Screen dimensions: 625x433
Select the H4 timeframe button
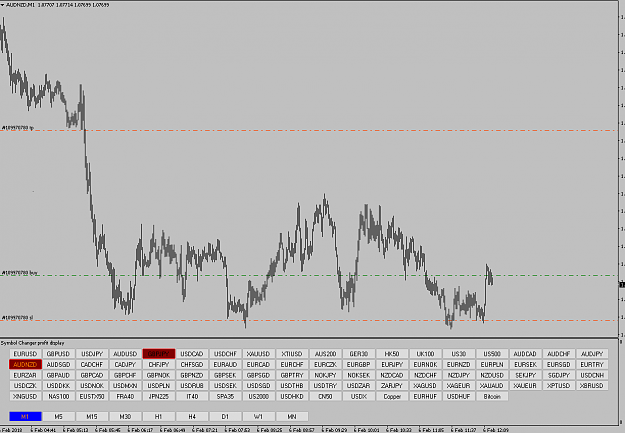pyautogui.click(x=192, y=416)
